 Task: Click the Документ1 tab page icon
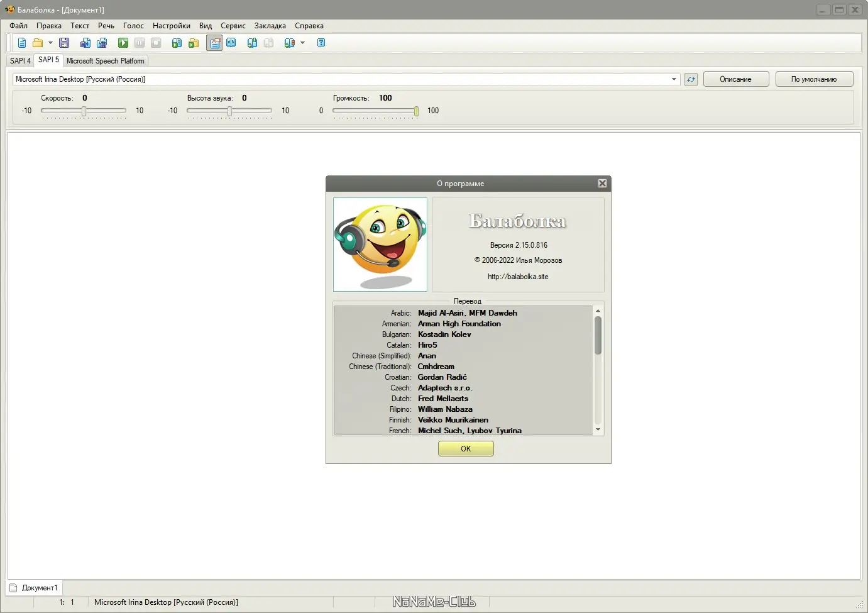click(13, 588)
